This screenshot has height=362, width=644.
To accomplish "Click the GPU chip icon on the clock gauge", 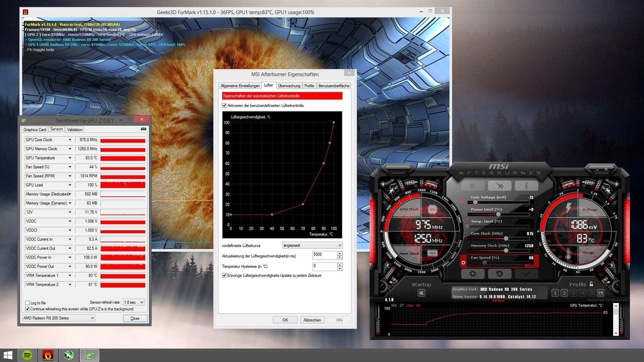I will coord(432,209).
